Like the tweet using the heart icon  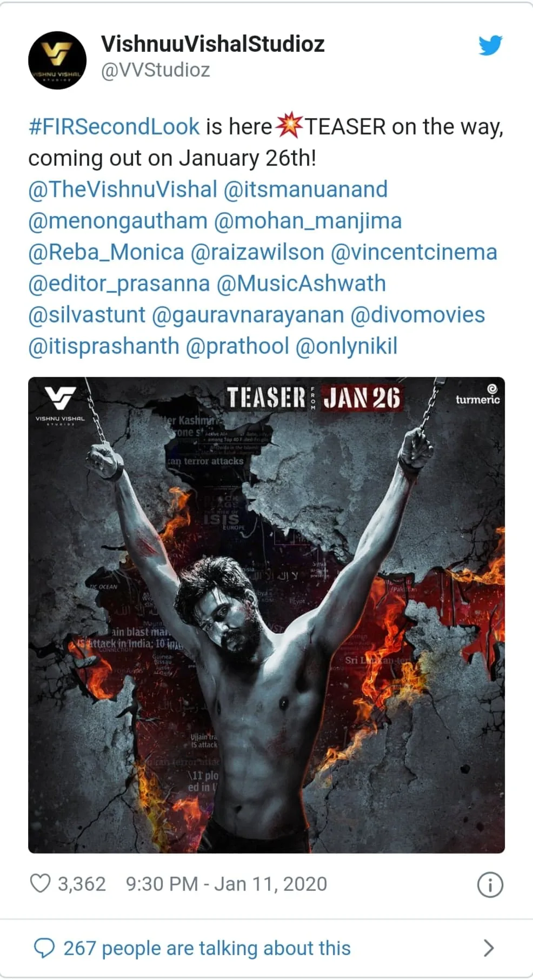pyautogui.click(x=40, y=884)
